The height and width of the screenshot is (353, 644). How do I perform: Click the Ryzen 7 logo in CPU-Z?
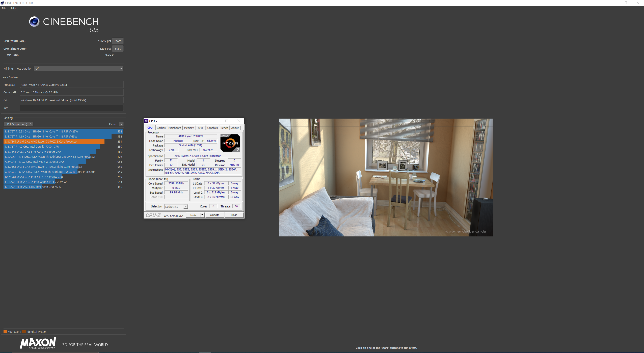[230, 143]
